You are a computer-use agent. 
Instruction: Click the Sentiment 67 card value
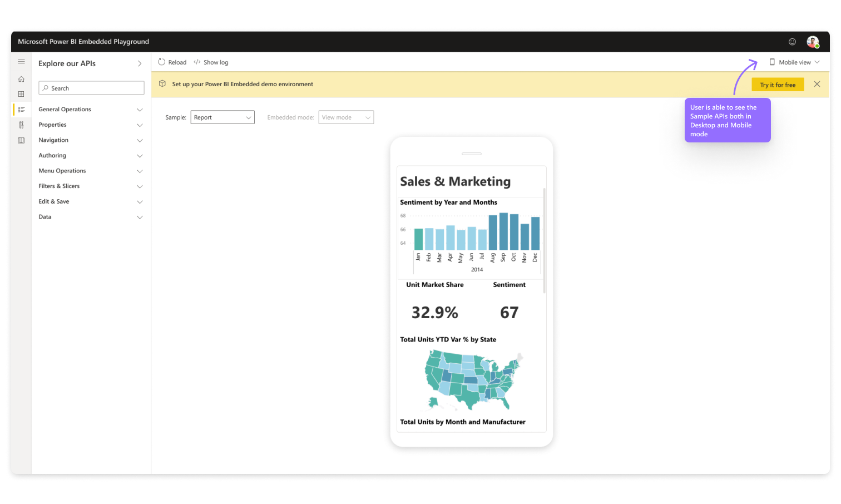[509, 313]
